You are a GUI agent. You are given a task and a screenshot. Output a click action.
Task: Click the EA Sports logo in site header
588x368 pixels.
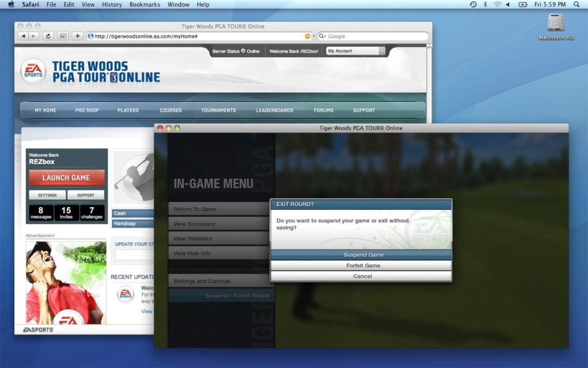[x=32, y=71]
